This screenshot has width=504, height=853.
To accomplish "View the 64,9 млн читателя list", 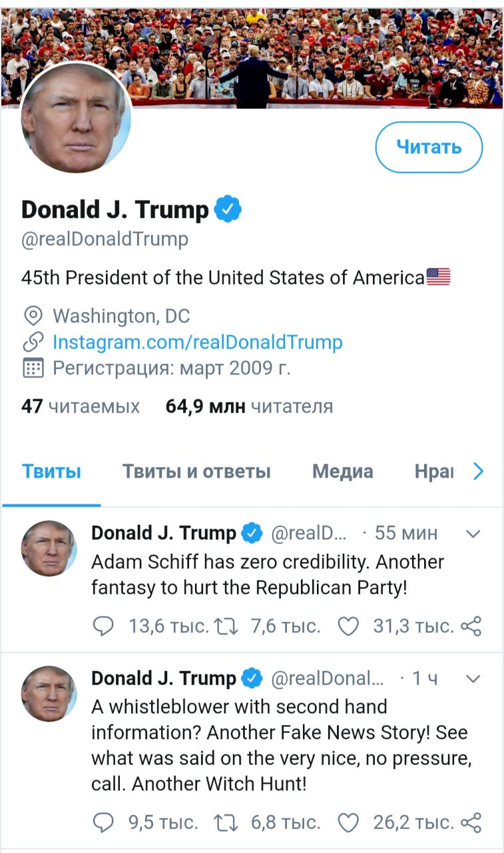I will coord(249,407).
